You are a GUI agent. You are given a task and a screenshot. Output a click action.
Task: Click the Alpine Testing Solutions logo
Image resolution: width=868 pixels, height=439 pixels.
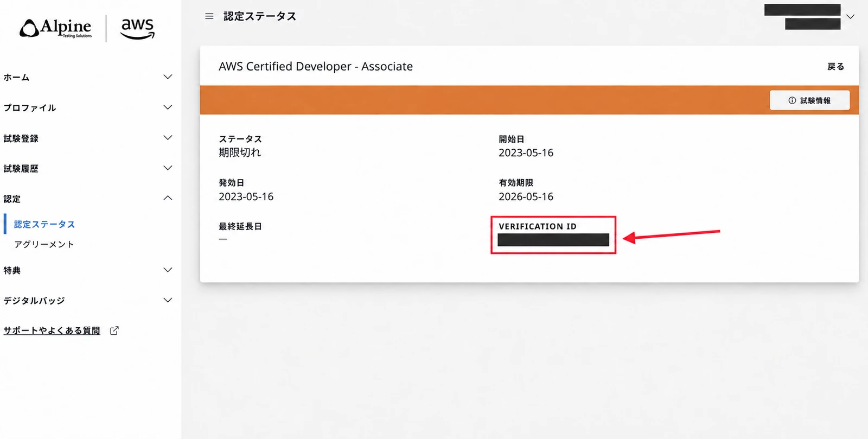pyautogui.click(x=56, y=28)
